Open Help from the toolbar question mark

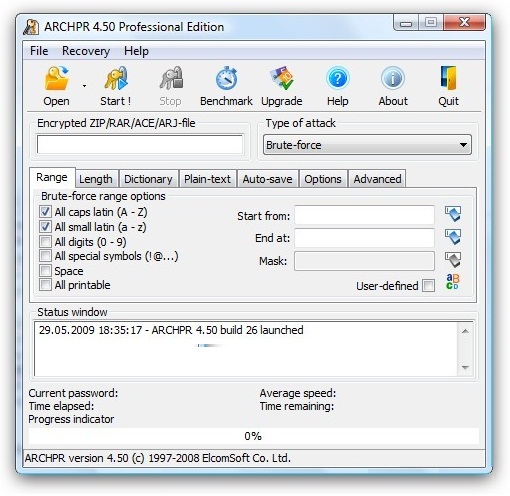338,79
